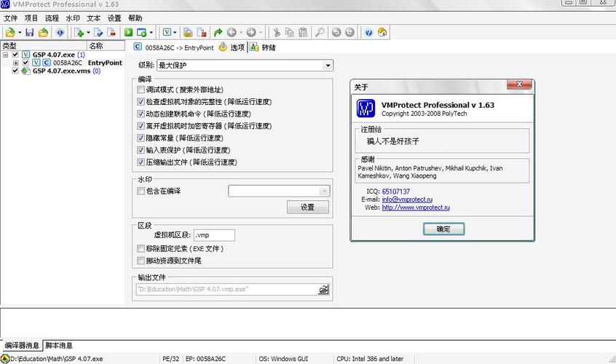The height and width of the screenshot is (364, 616).
Task: Open the http://www.vmprotect.ru web link
Action: (x=416, y=207)
